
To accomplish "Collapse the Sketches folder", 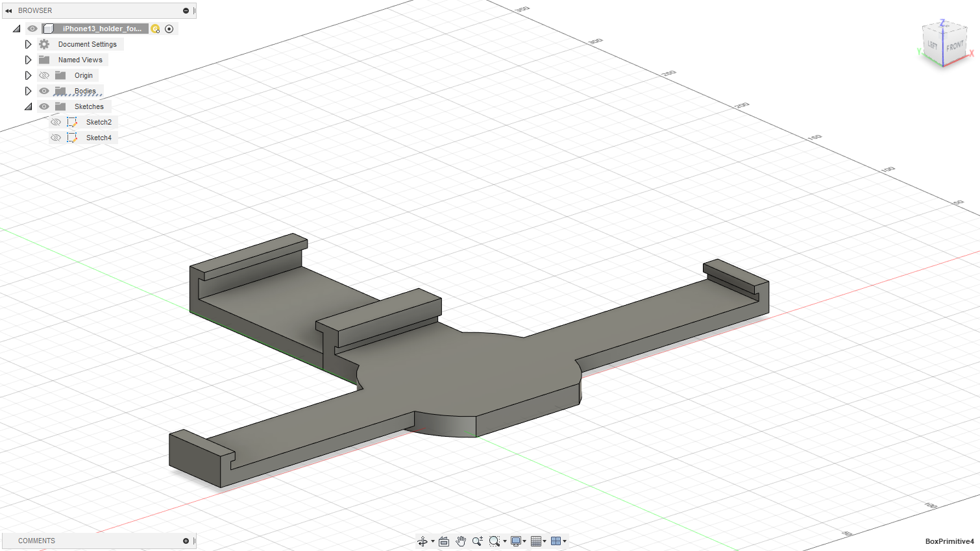I will point(28,106).
